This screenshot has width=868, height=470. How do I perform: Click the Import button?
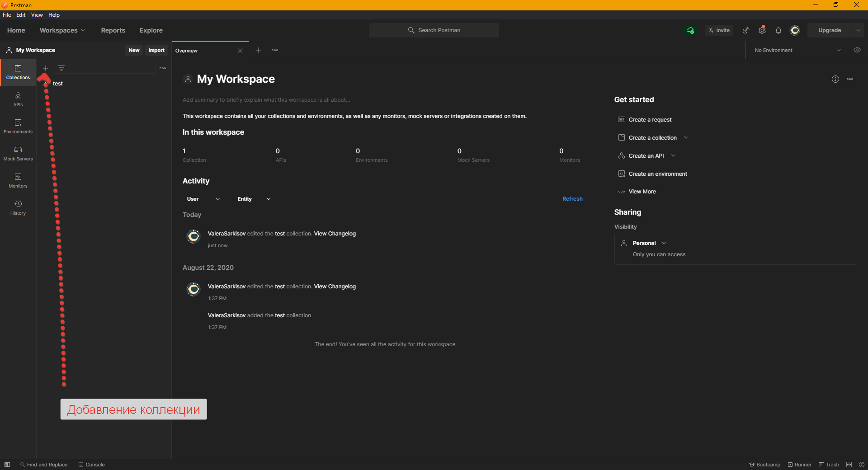tap(156, 50)
